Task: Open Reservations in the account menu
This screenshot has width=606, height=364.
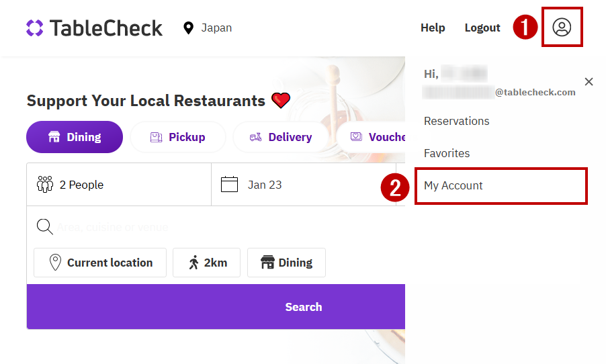Action: click(457, 121)
